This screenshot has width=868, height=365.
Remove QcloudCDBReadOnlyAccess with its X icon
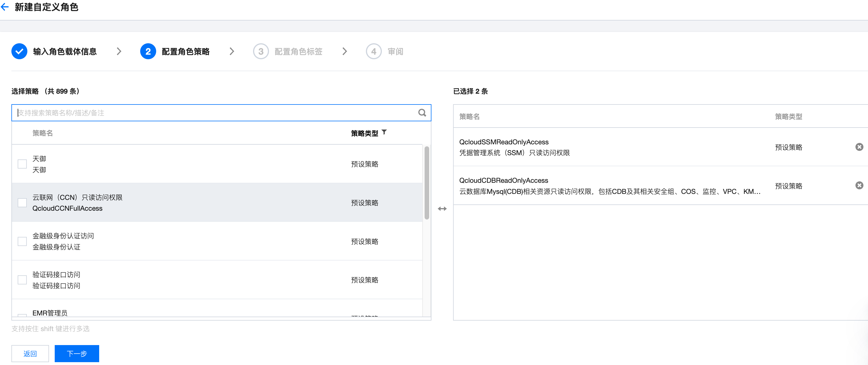pos(859,186)
